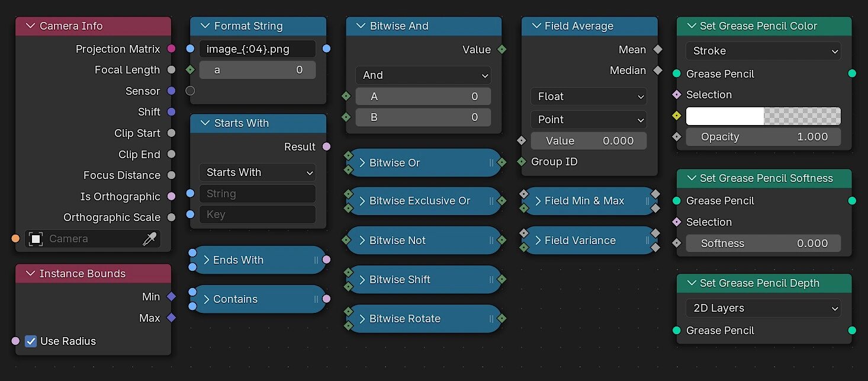868x381 pixels.
Task: Click the Format String output socket
Action: point(327,49)
